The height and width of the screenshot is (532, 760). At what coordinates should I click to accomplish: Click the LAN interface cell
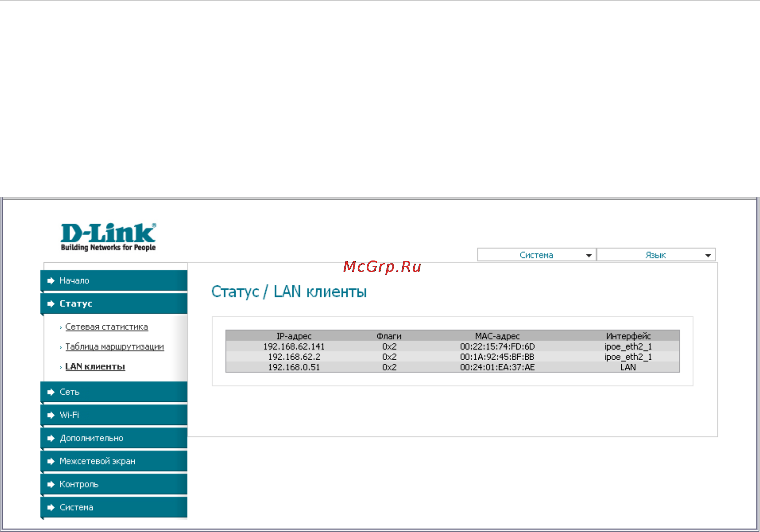628,367
